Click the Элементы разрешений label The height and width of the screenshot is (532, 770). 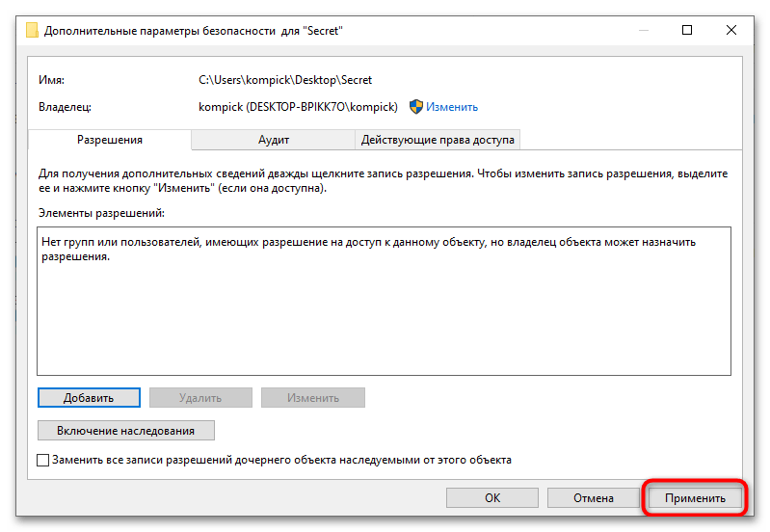click(101, 213)
